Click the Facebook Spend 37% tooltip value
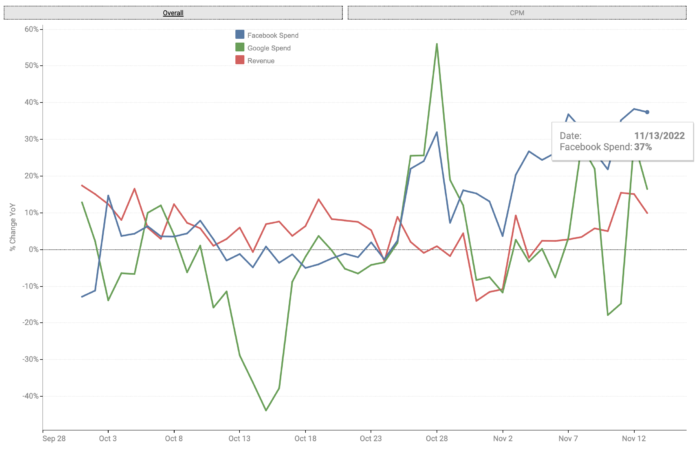700x450 pixels. click(643, 147)
